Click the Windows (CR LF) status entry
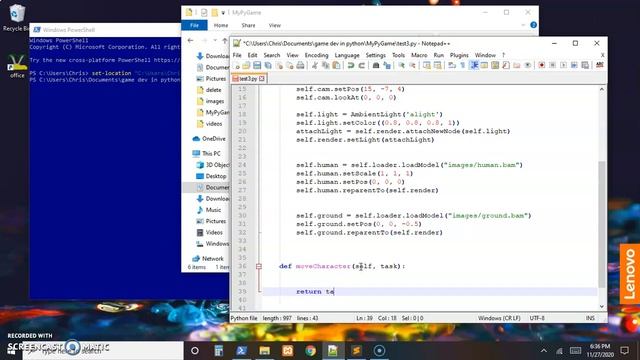Image resolution: width=640 pixels, height=360 pixels. click(x=499, y=318)
